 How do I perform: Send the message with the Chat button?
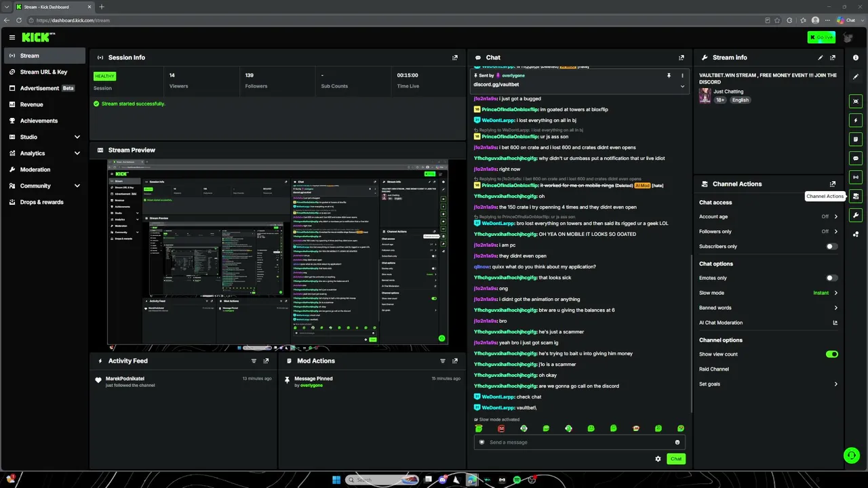click(x=676, y=459)
